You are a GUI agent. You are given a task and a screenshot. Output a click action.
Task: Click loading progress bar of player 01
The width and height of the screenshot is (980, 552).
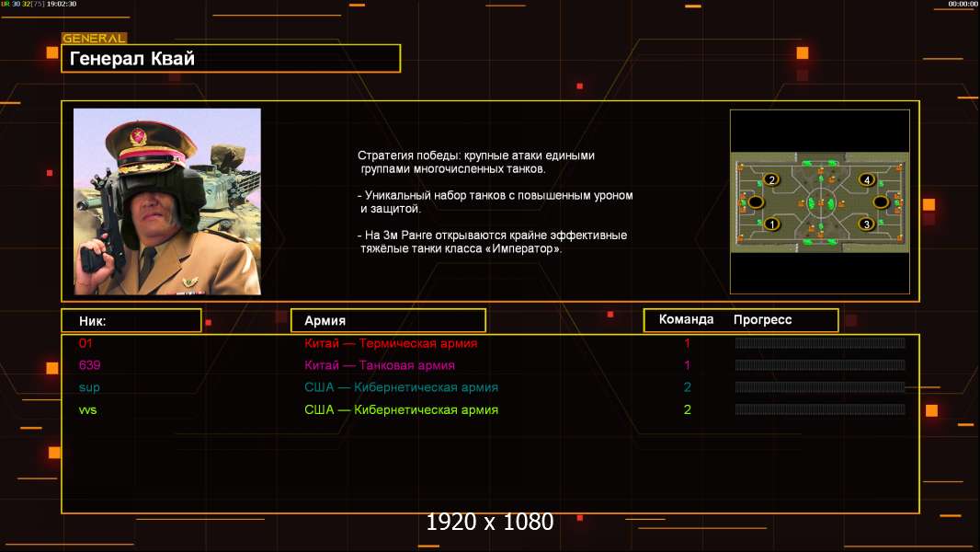820,342
